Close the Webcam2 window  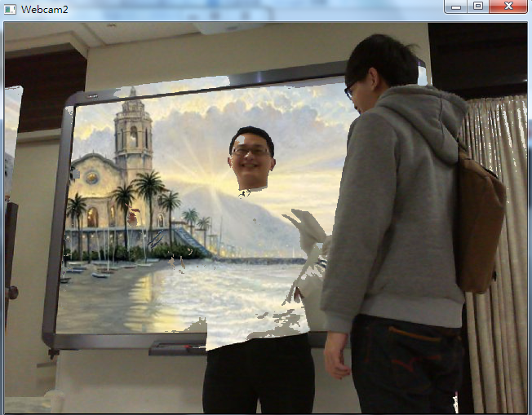tap(508, 7)
